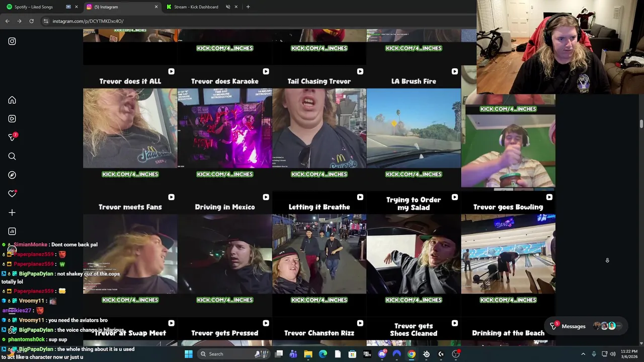Close the Instagram tab

156,7
